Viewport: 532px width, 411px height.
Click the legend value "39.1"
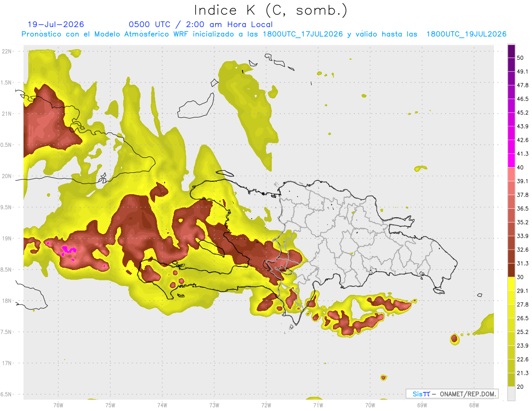[523, 181]
